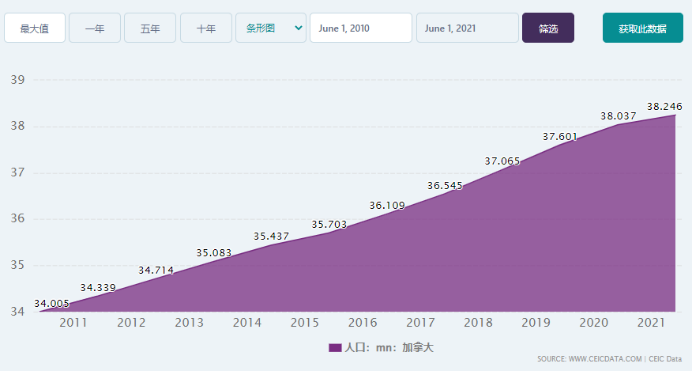Image resolution: width=693 pixels, height=371 pixels.
Task: Click the 2011 x-axis label
Action: (73, 323)
